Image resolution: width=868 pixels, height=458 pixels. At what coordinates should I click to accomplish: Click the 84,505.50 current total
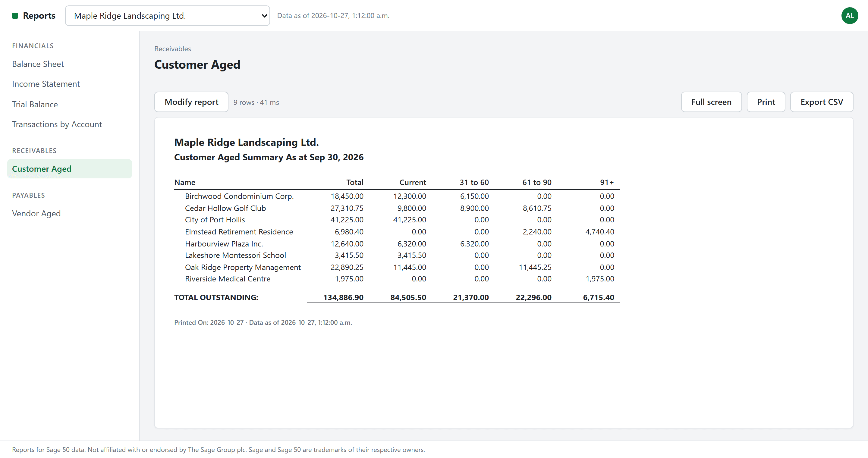tap(408, 297)
